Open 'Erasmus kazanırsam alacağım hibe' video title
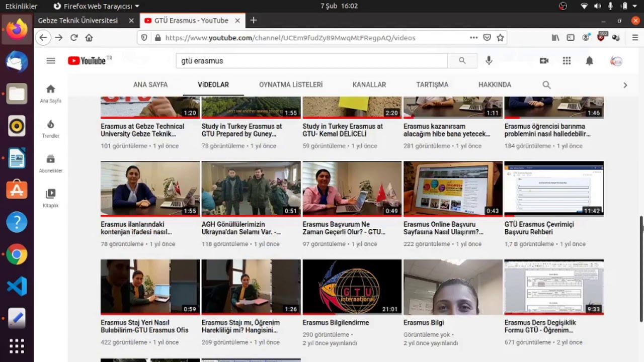The image size is (644, 362). point(447,130)
